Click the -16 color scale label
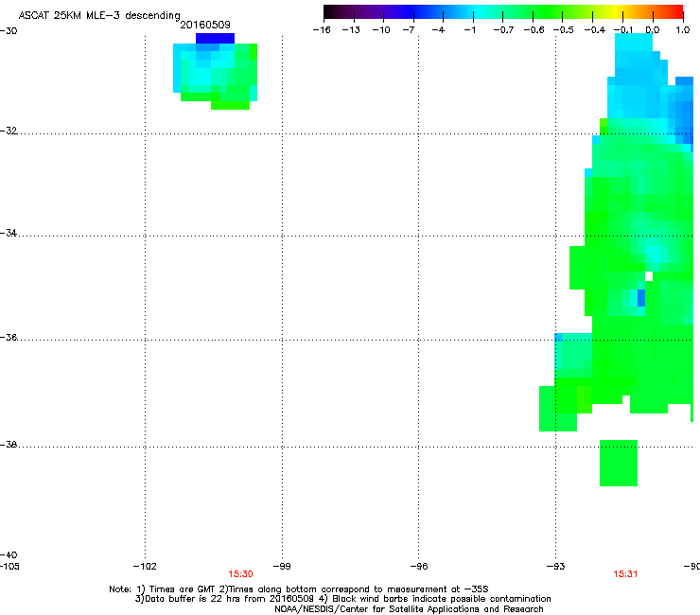Screen dimensions: 700x615 coord(322,30)
